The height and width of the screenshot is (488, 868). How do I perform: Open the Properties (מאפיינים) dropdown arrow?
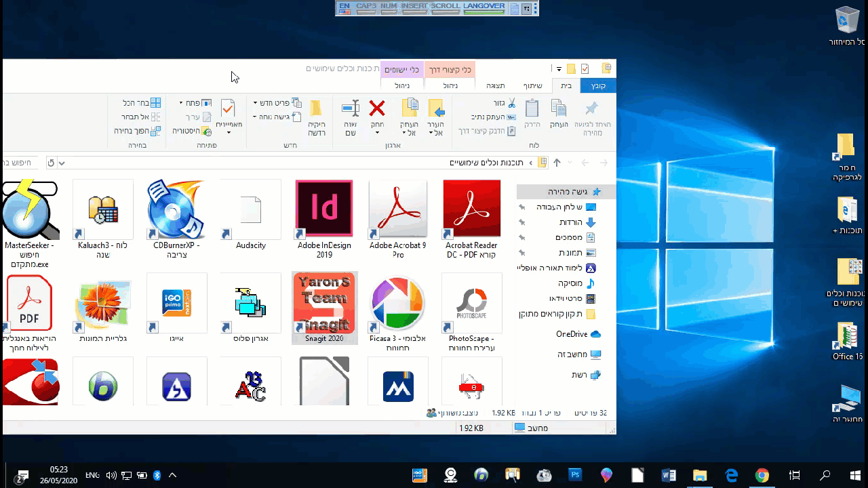[x=229, y=133]
